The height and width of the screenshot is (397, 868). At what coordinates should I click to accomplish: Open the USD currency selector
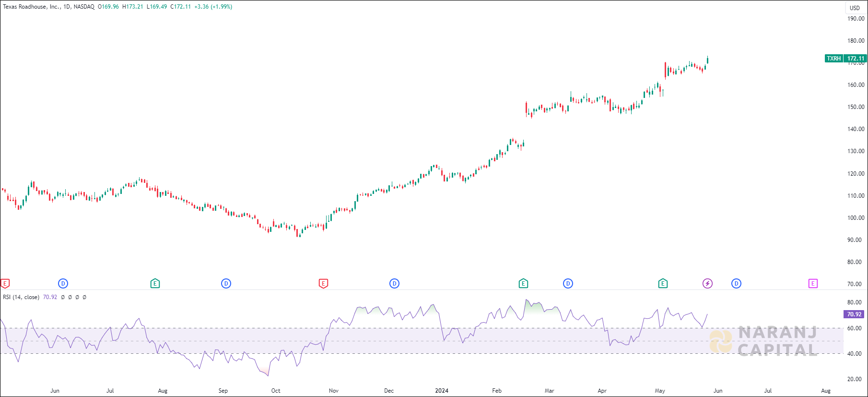[855, 8]
